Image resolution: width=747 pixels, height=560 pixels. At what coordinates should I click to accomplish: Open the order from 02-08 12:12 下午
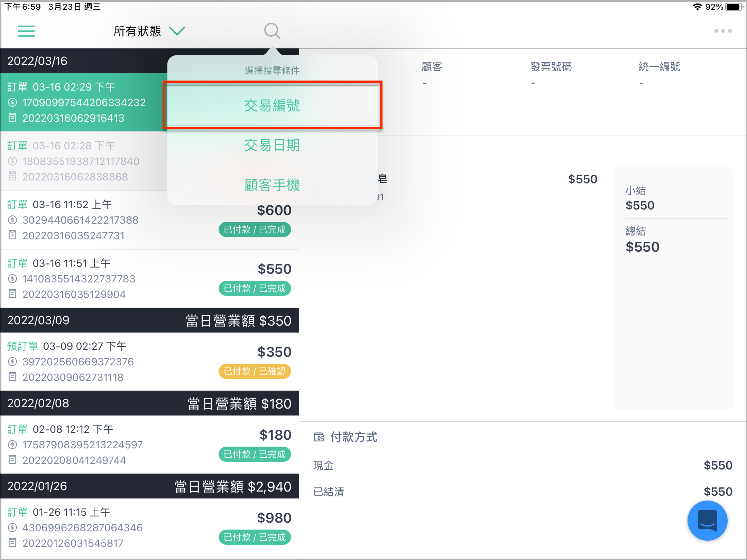[149, 445]
